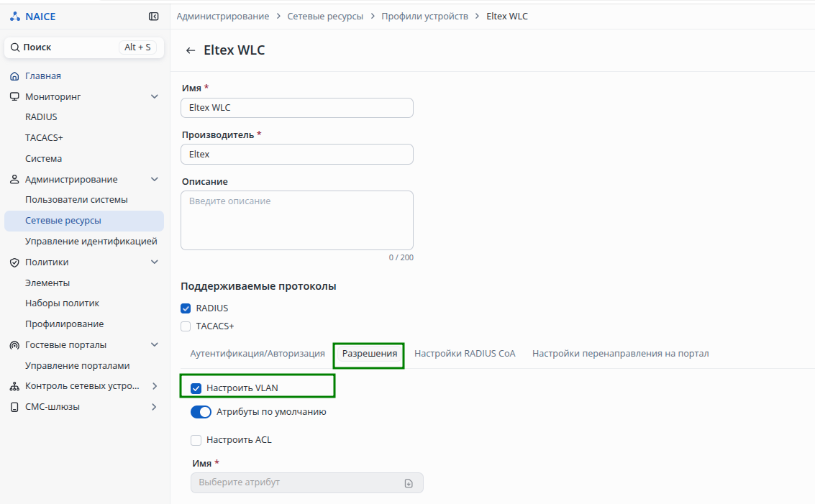
Task: Expand the СМС-шлюзы chevron
Action: point(154,407)
